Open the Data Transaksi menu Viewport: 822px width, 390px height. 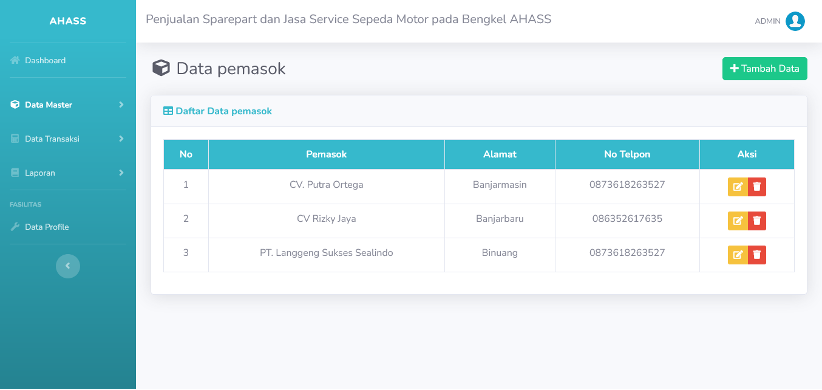click(68, 139)
